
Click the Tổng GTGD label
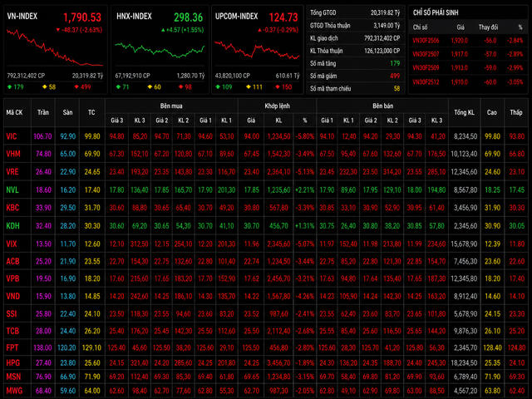pyautogui.click(x=323, y=13)
